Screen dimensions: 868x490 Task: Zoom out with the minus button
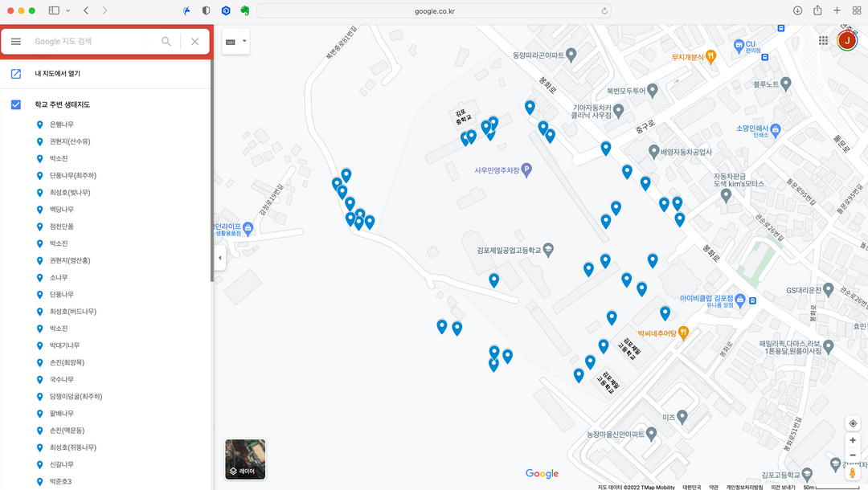[853, 455]
